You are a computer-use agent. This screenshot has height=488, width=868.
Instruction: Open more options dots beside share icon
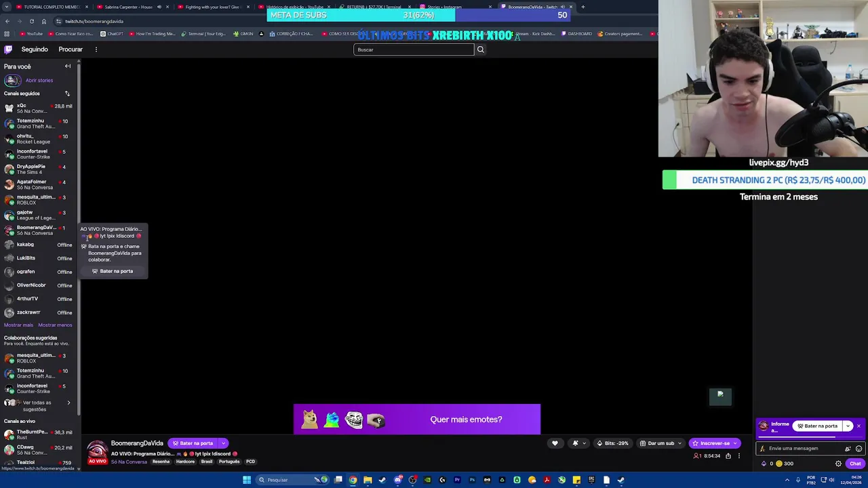pyautogui.click(x=739, y=456)
